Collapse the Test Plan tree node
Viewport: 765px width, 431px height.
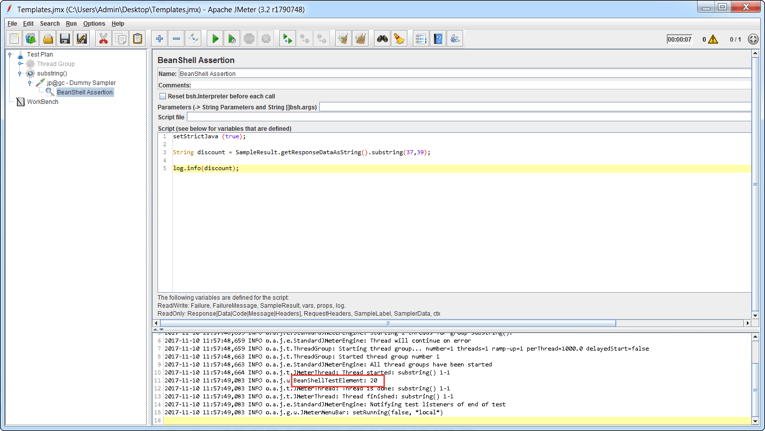[x=10, y=55]
